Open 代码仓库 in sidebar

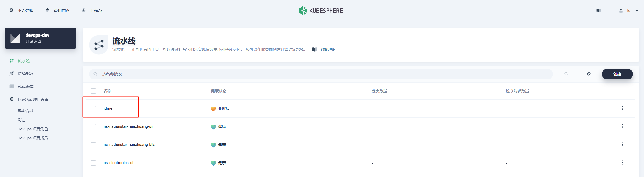coord(25,87)
